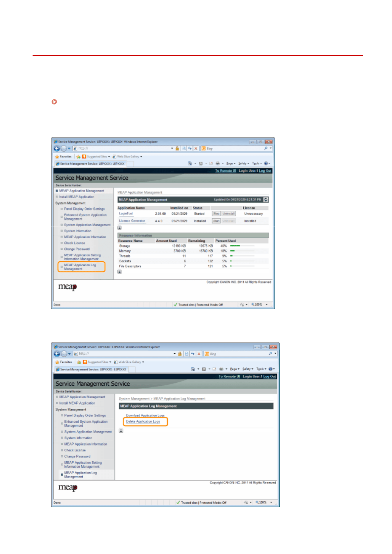This screenshot has height=554, width=392.
Task: Open the Safety menu in the upper browser
Action: (x=244, y=163)
